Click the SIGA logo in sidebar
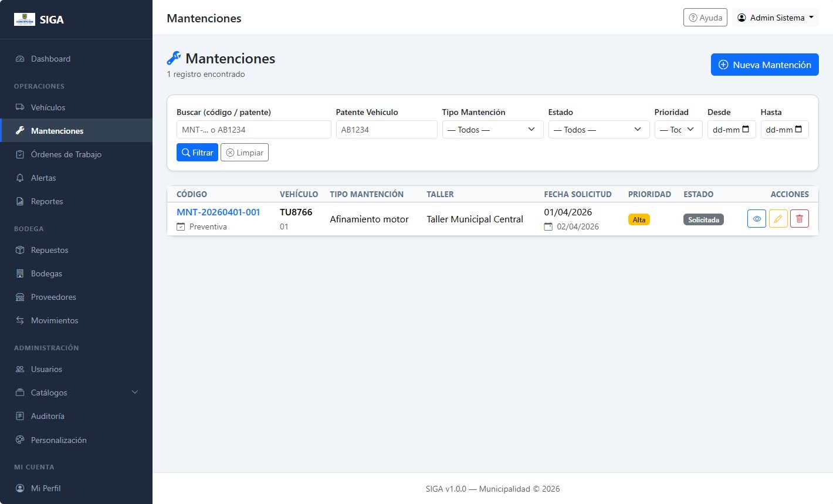833x504 pixels. [25, 19]
